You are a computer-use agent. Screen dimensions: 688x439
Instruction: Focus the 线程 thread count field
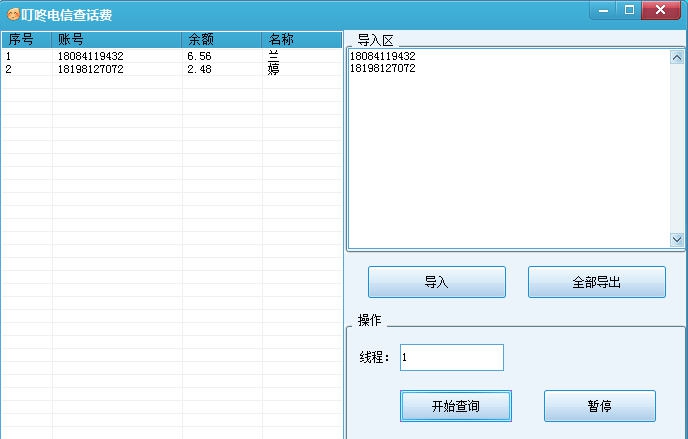tap(452, 357)
